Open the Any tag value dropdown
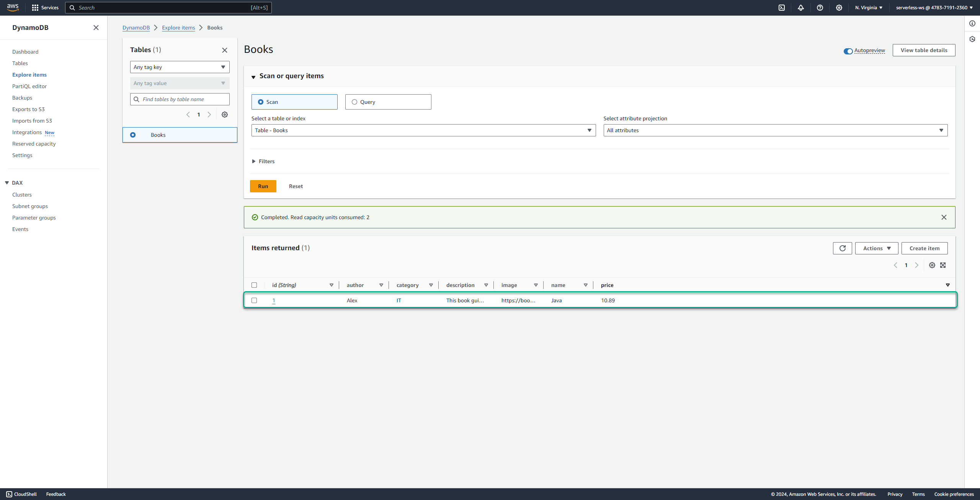Image resolution: width=980 pixels, height=500 pixels. pos(180,83)
